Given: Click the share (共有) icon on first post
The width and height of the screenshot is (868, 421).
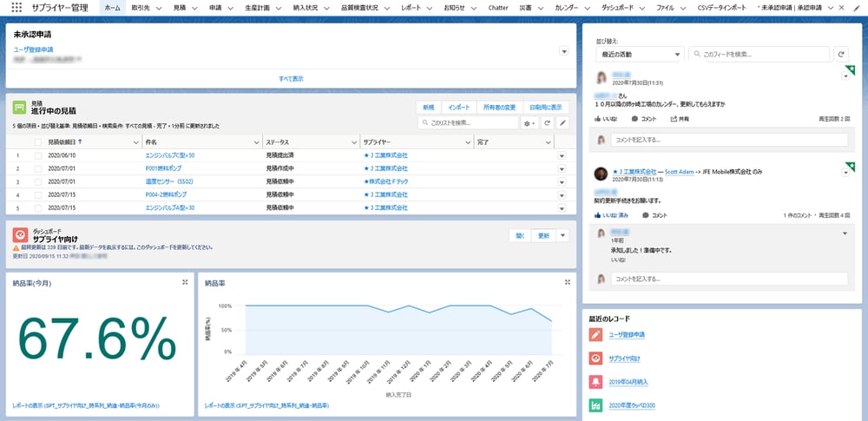Looking at the screenshot, I should [x=674, y=118].
